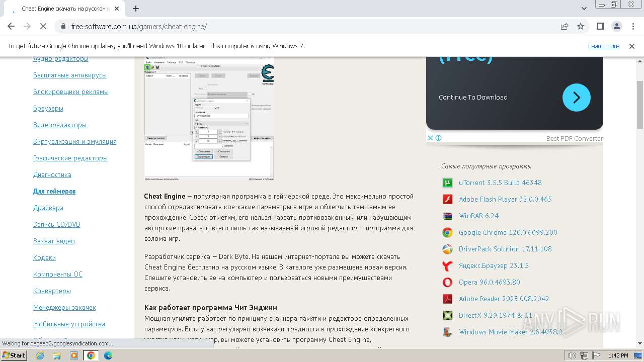Open the Видеоредакторы category
This screenshot has width=644, height=362.
[x=59, y=125]
